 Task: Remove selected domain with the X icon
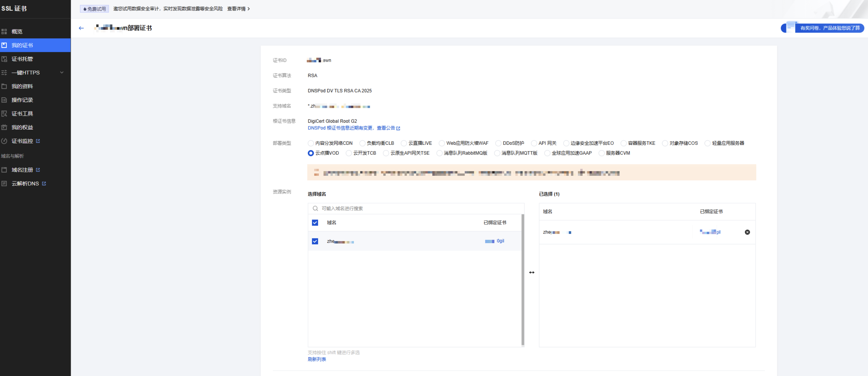coord(747,232)
